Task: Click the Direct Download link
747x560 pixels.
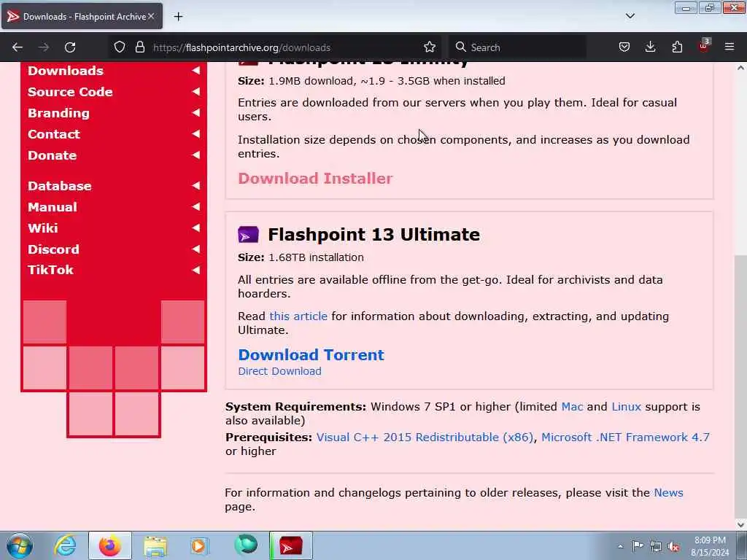Action: (279, 371)
